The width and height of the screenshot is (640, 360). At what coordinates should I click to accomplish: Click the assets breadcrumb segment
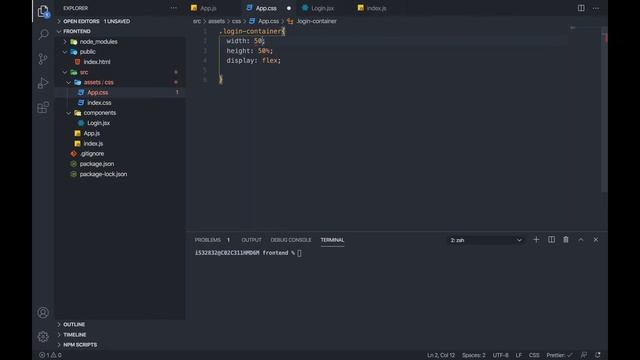coord(216,21)
